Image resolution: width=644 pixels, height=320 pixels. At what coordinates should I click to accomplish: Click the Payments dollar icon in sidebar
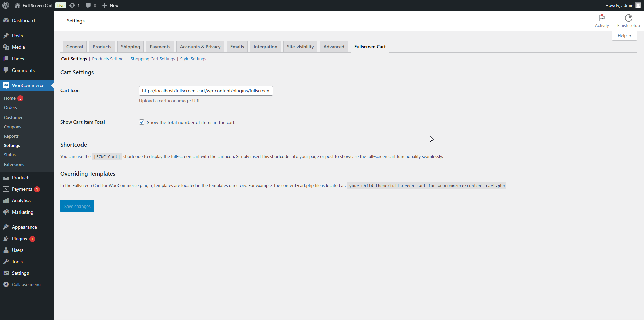6,189
